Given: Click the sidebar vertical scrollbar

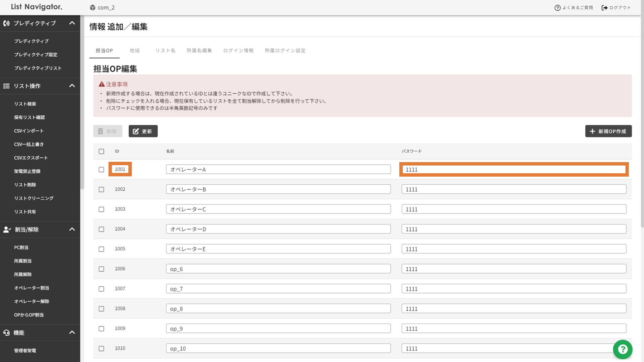Looking at the screenshot, I should click(x=82, y=101).
